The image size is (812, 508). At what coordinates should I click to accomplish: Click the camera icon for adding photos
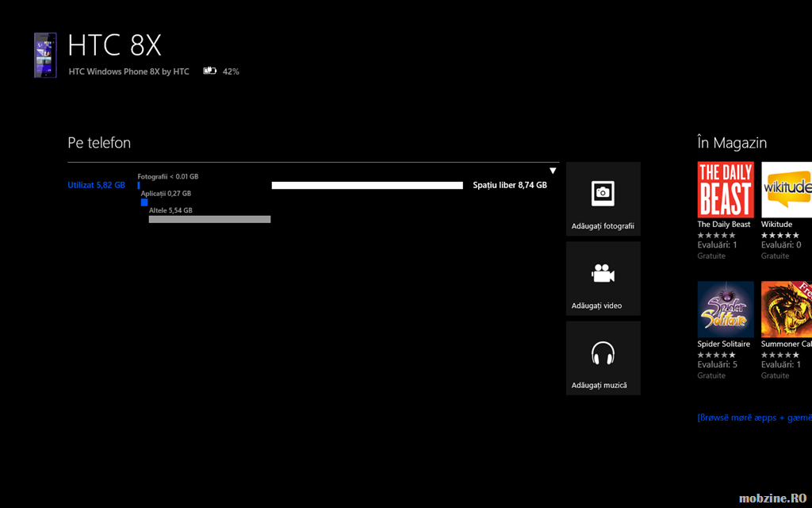click(603, 194)
